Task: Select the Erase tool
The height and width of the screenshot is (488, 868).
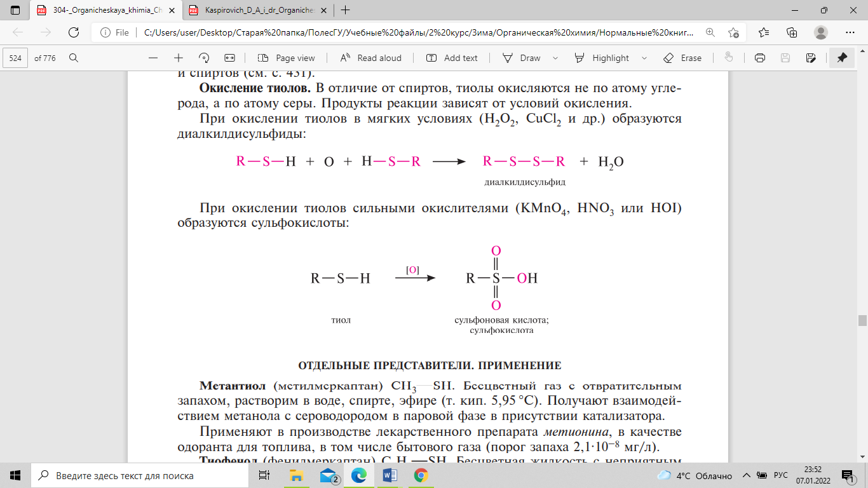Action: (x=682, y=58)
